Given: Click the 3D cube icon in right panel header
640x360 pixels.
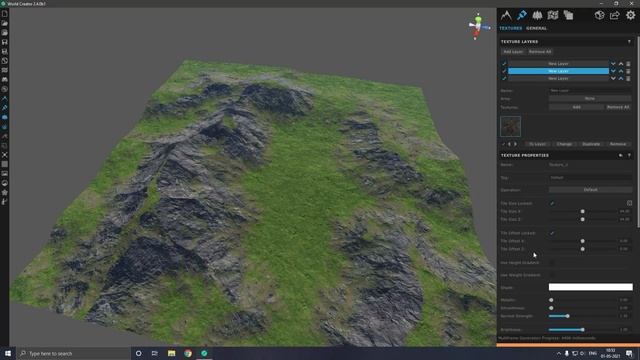Looking at the screenshot, I should (x=599, y=16).
